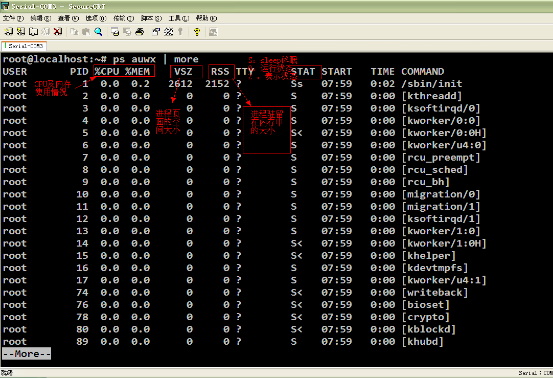Screen dimensions: 553x378
Task: Click the 0:02 TIME value for init
Action: 382,84
